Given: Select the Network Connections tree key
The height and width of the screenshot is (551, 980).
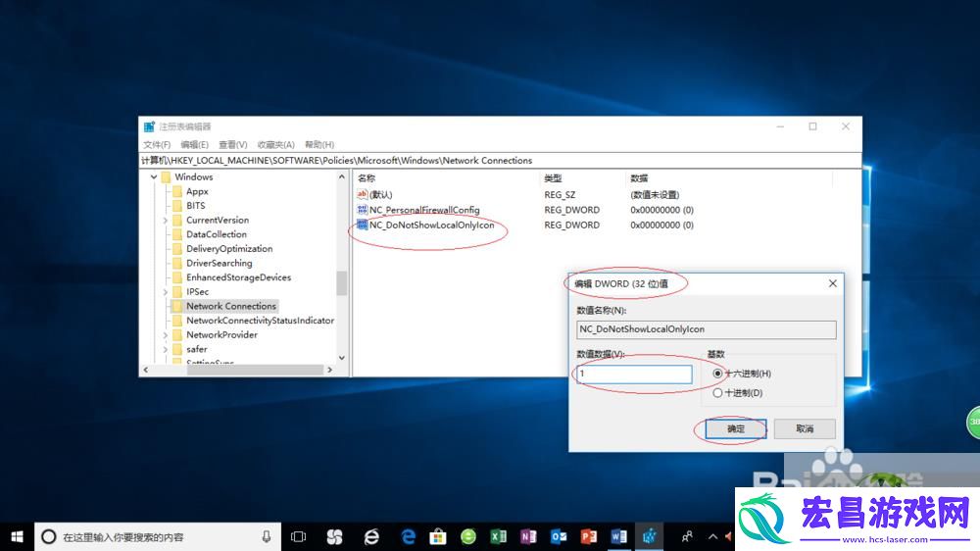Looking at the screenshot, I should tap(230, 307).
